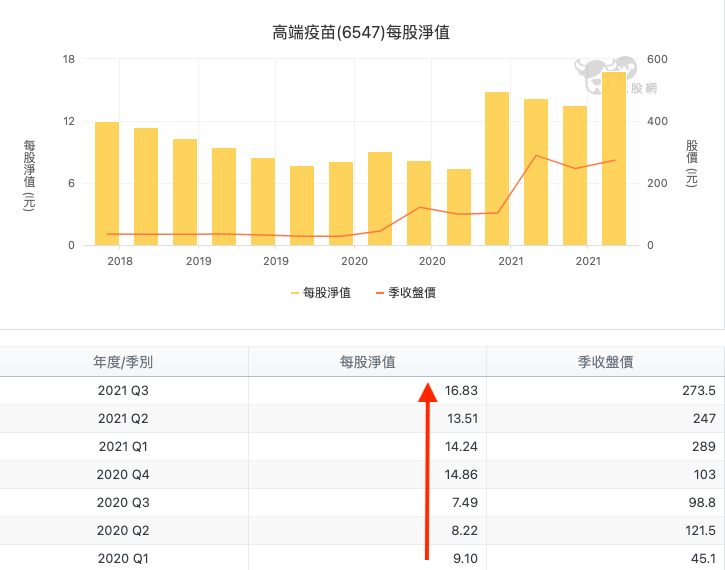Select the 2020 Q1 row label
The height and width of the screenshot is (570, 725).
123,558
